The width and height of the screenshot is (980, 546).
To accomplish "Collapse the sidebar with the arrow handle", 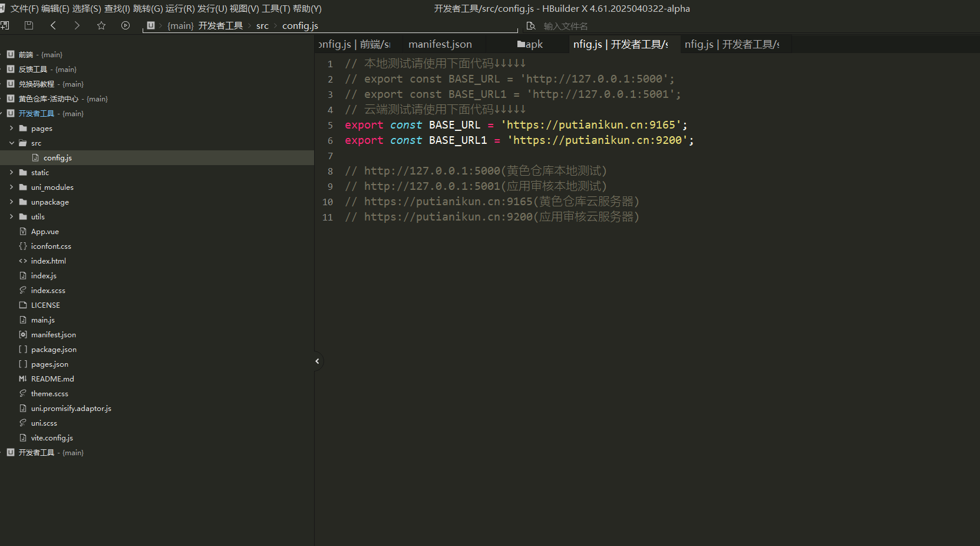I will [x=317, y=361].
